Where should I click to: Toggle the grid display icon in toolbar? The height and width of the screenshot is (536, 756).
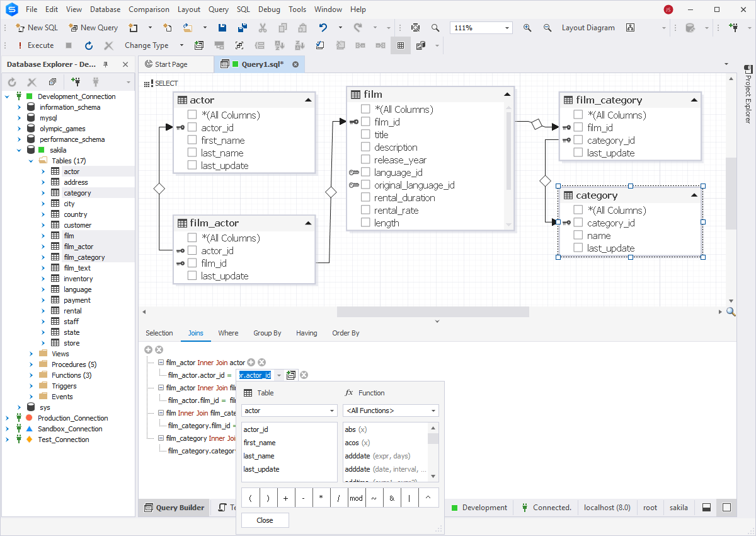[x=401, y=45]
